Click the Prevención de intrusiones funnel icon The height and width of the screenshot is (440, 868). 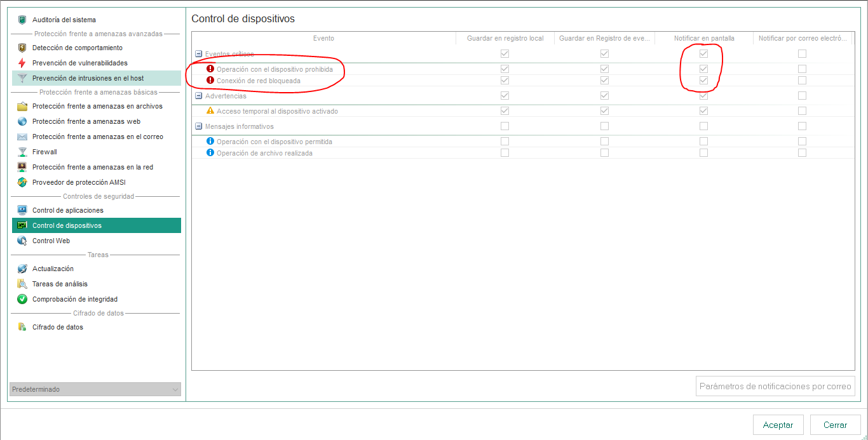tap(22, 78)
